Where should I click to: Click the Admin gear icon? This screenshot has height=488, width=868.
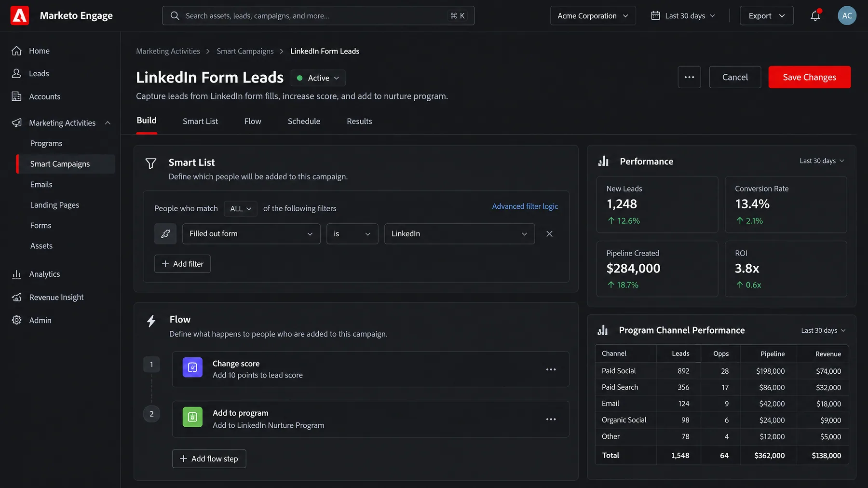point(17,320)
